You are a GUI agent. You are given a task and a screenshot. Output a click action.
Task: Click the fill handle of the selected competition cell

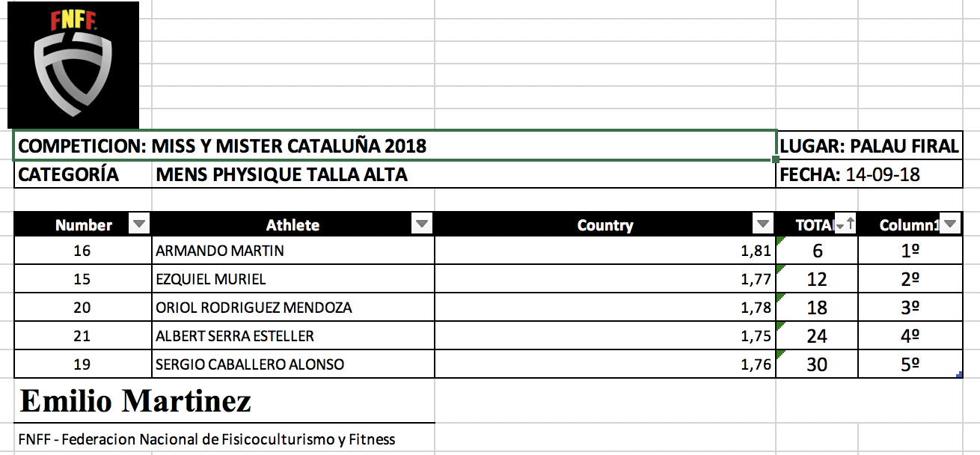pos(776,159)
